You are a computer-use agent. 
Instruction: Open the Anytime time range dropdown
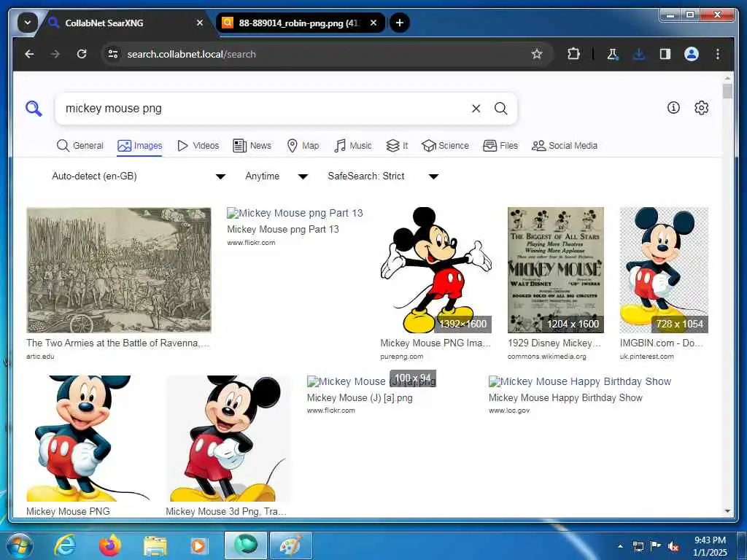[x=276, y=176]
